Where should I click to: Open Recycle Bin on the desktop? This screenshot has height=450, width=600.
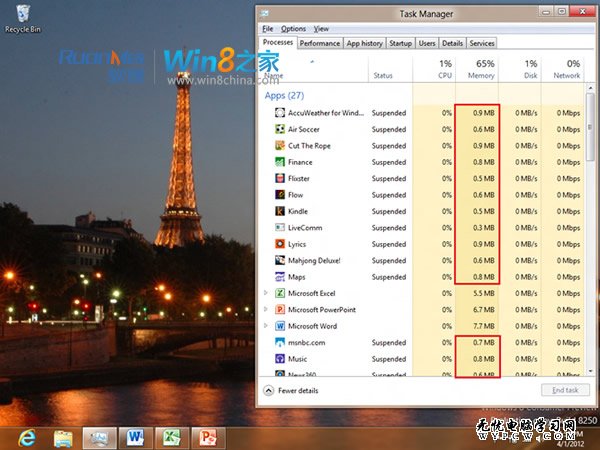(x=23, y=18)
